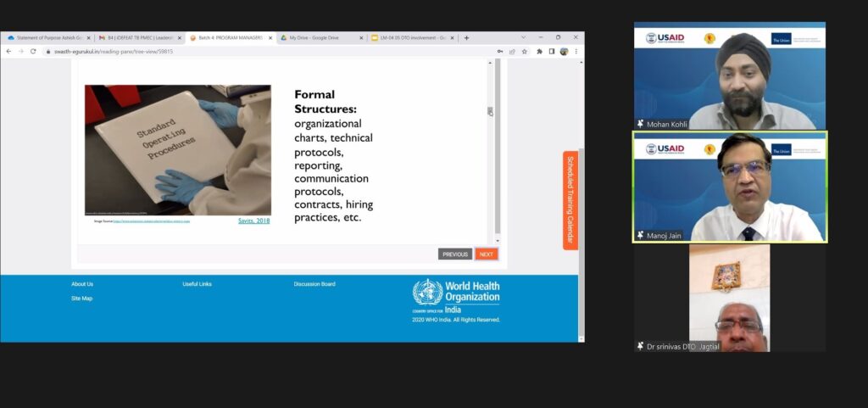Open the browser extensions puzzle icon

click(x=539, y=51)
